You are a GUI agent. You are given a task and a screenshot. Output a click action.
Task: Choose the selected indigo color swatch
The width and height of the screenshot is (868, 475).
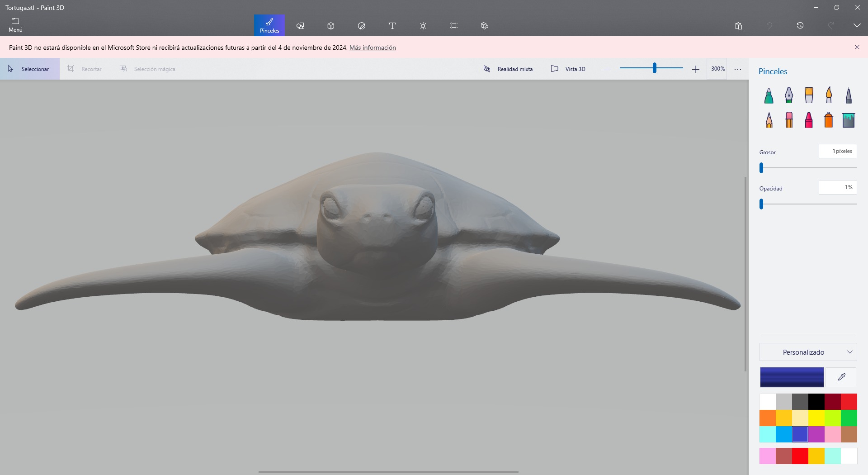pyautogui.click(x=800, y=434)
